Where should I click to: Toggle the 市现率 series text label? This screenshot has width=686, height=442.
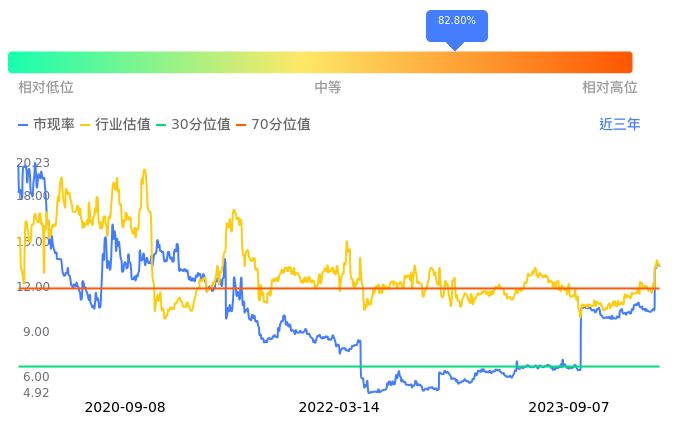click(x=53, y=125)
